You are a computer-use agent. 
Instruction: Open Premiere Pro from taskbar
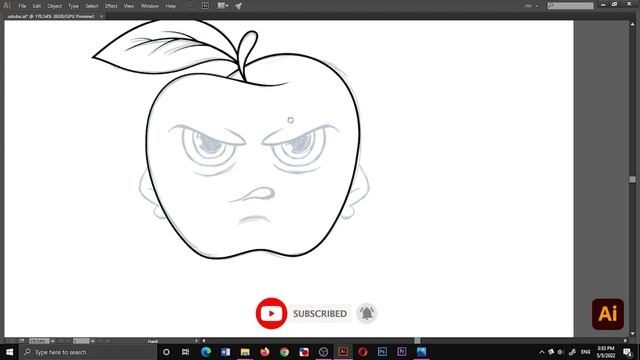[402, 352]
